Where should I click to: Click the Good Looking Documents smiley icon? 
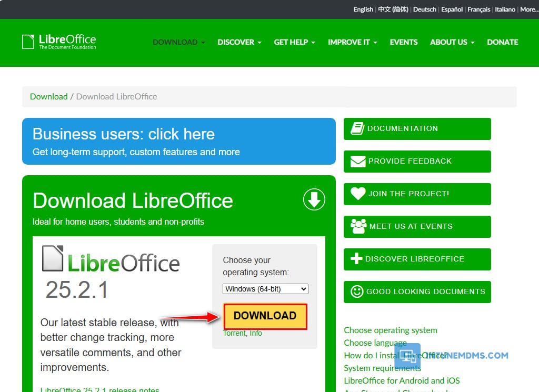click(357, 292)
